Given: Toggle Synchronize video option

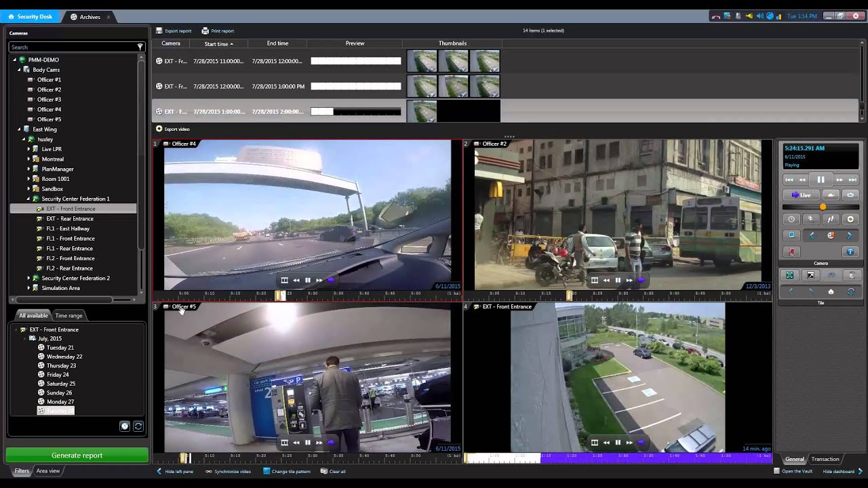Looking at the screenshot, I should point(229,471).
